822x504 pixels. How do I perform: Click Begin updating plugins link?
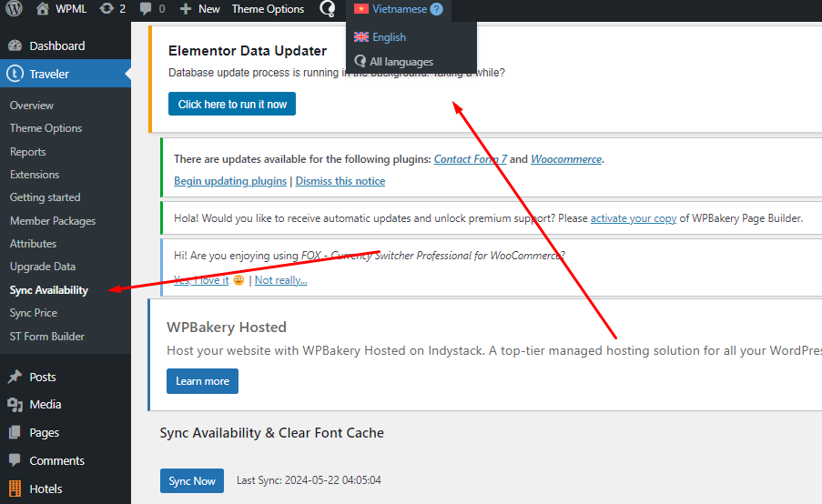pyautogui.click(x=230, y=181)
